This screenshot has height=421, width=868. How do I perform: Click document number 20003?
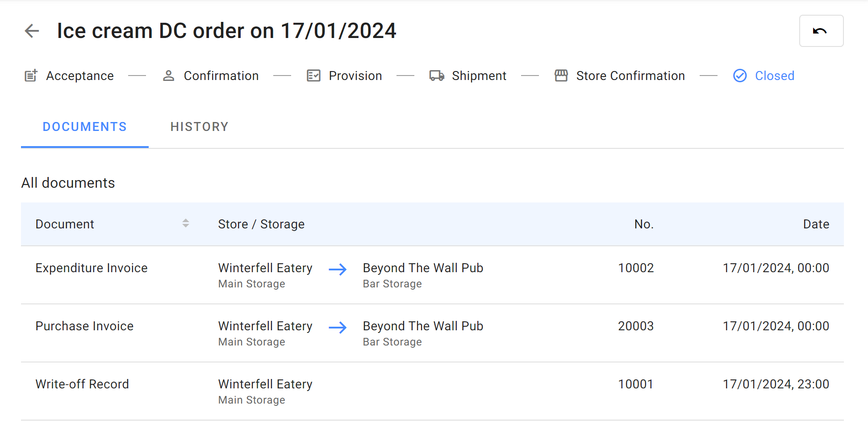pos(636,326)
